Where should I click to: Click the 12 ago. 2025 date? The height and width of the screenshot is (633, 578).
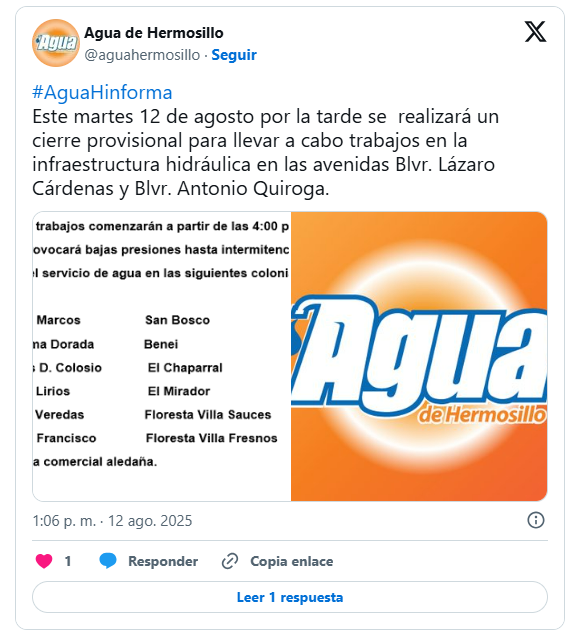pyautogui.click(x=150, y=521)
